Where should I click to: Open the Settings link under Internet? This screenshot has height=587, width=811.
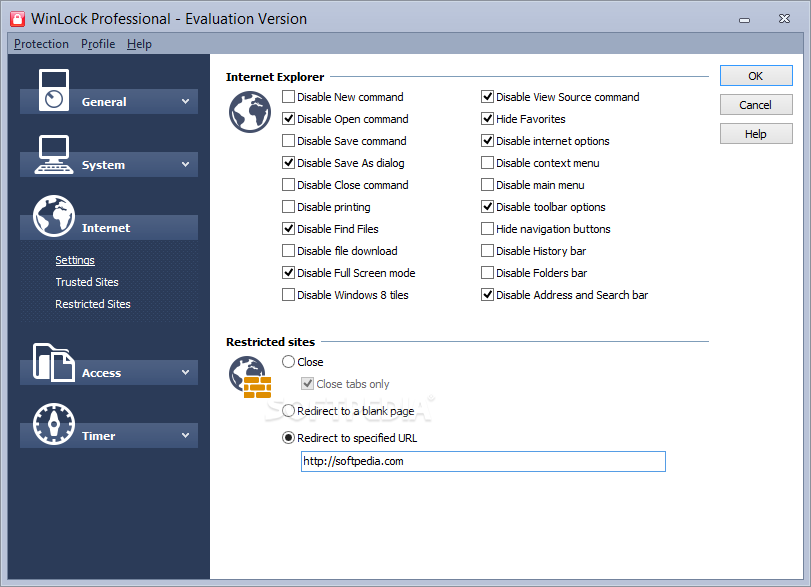pos(75,260)
